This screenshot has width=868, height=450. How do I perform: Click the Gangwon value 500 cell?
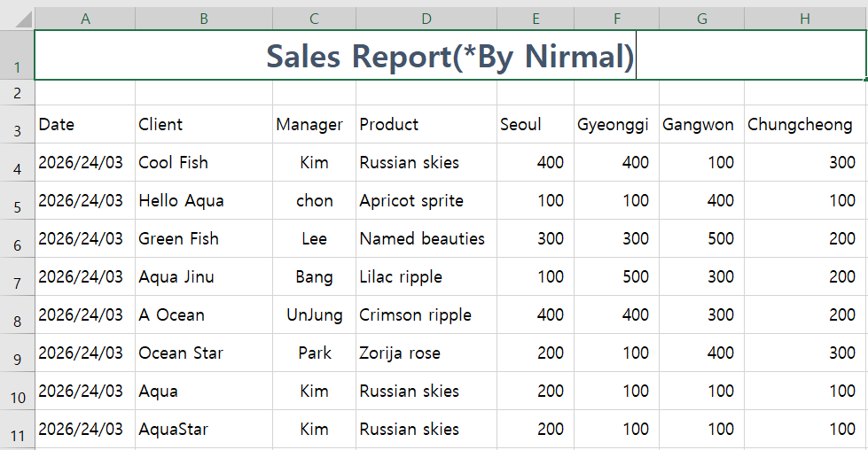(x=701, y=239)
